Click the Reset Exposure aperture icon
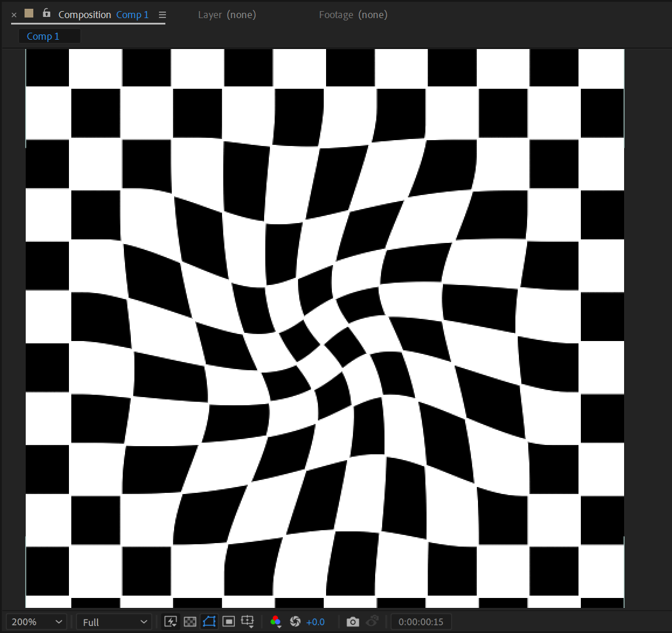This screenshot has width=672, height=633. (x=295, y=621)
